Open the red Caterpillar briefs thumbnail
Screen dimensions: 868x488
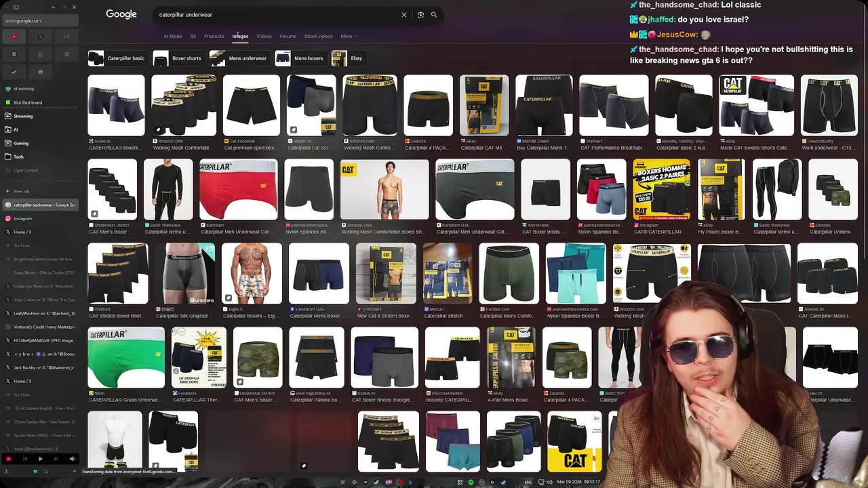coord(238,190)
